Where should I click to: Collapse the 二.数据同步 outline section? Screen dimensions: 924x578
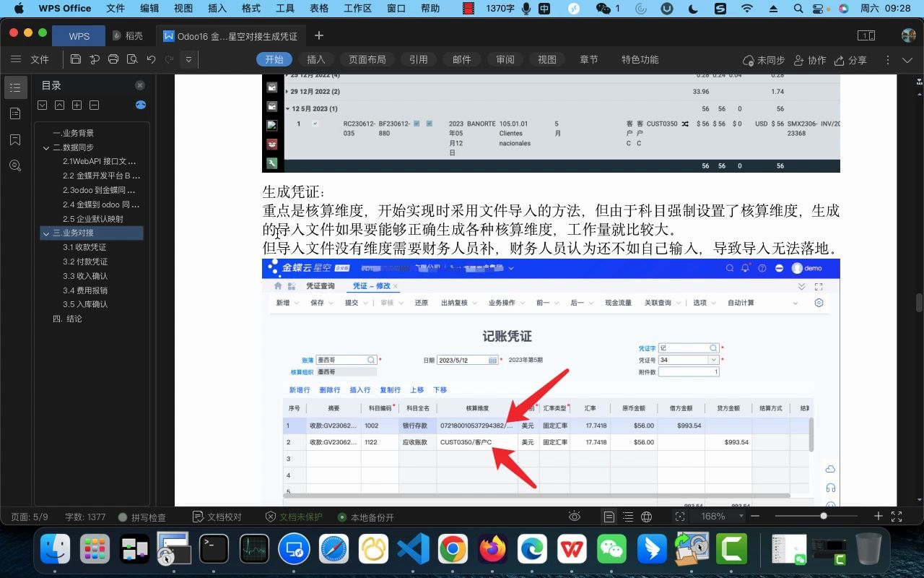point(46,147)
